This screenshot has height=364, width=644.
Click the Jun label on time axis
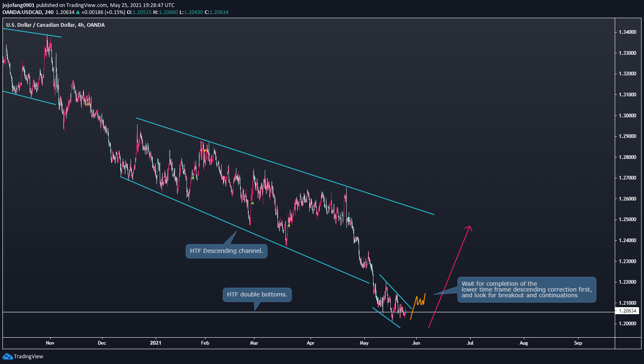[x=416, y=343]
